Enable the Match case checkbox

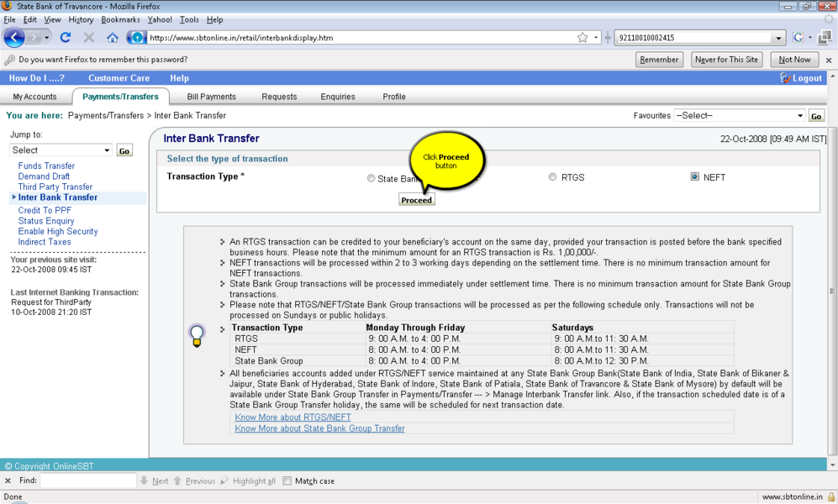287,481
